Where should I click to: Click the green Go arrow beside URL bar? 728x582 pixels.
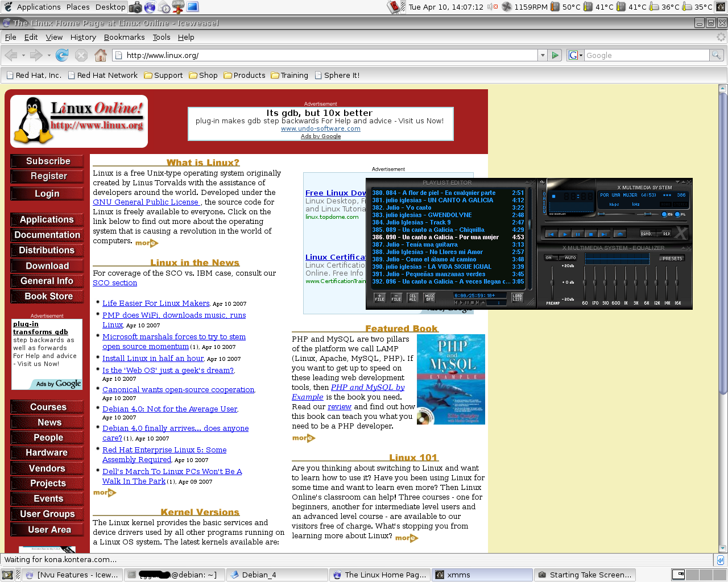click(556, 55)
